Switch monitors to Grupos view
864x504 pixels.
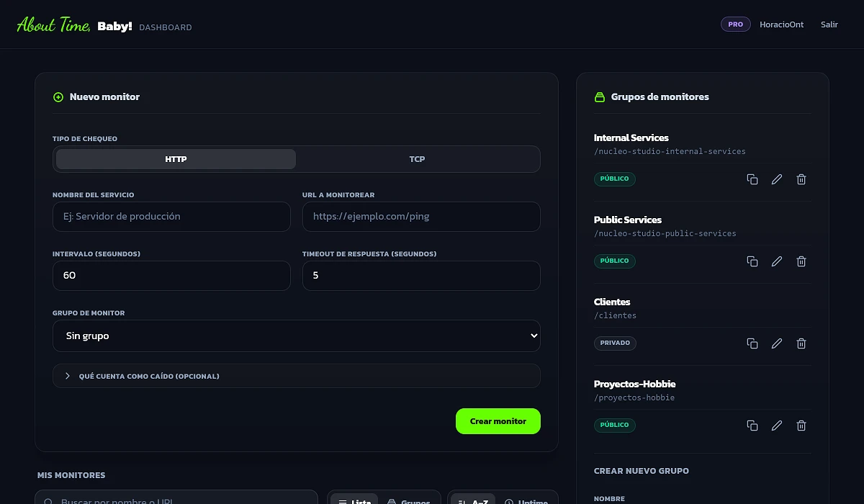tap(409, 499)
